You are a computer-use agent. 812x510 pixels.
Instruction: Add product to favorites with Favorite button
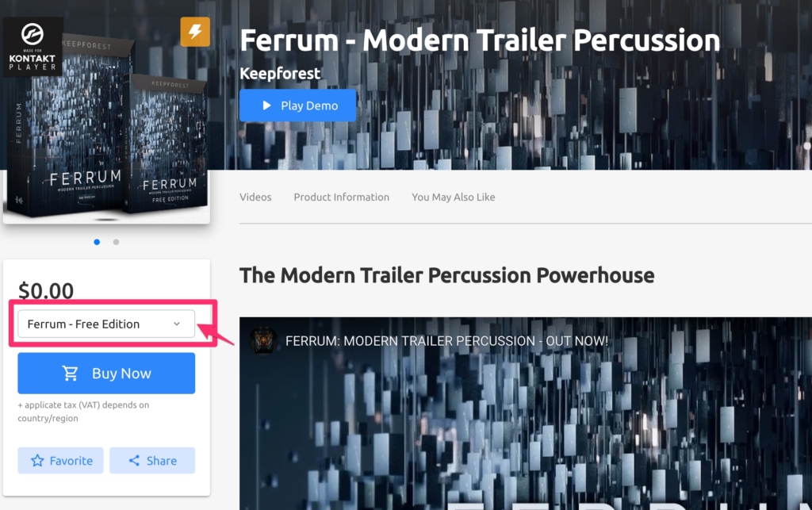(60, 460)
